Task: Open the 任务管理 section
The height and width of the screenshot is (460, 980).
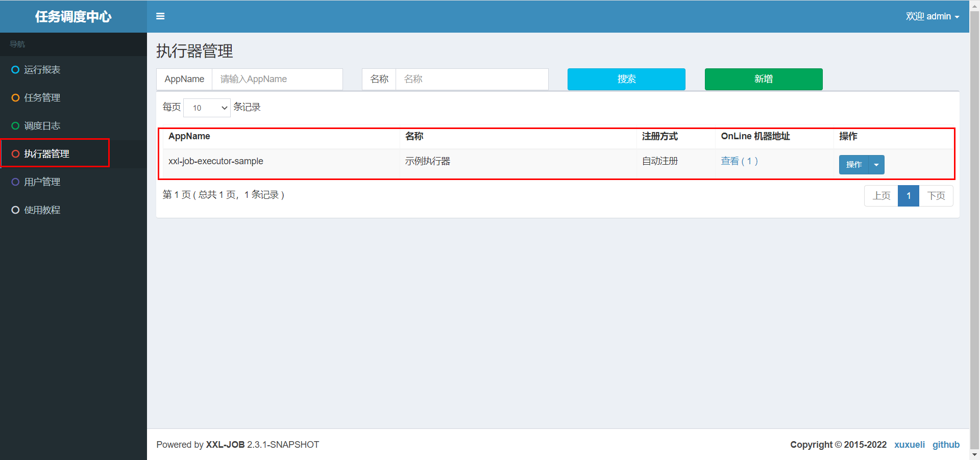Action: pyautogui.click(x=43, y=97)
